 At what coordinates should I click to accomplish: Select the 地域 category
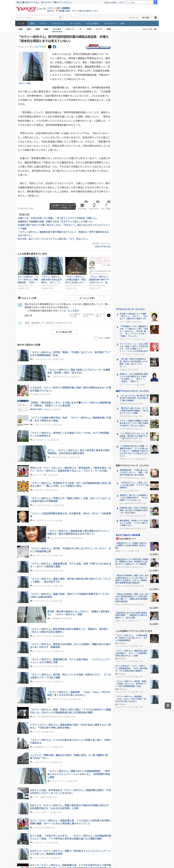point(108,29)
